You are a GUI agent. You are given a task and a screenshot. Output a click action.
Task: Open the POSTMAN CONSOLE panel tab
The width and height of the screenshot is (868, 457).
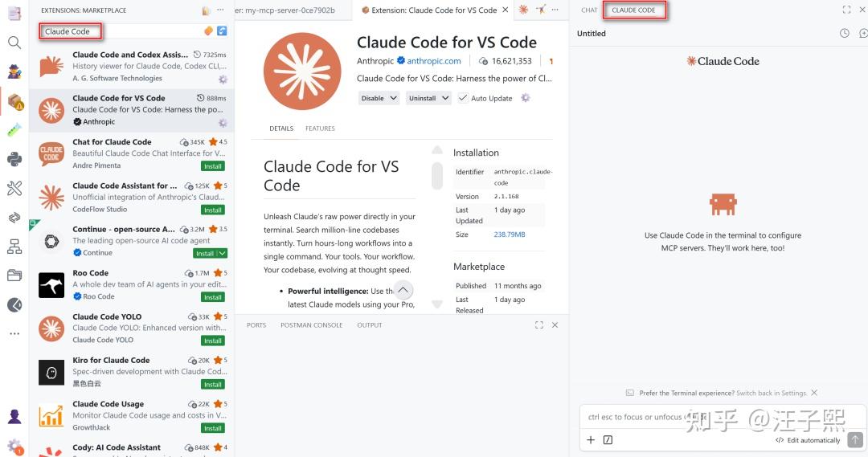click(x=312, y=325)
